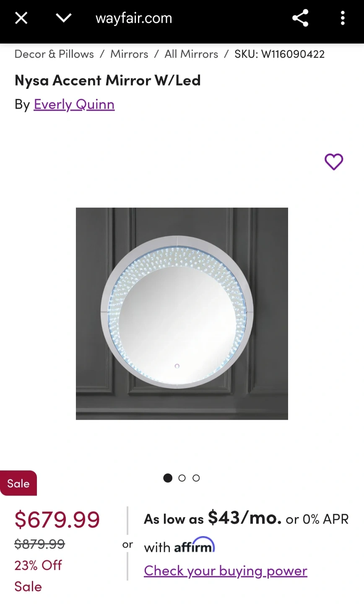Viewport: 364px width, 604px height.
Task: Open the three-dot overflow menu
Action: coord(343,18)
